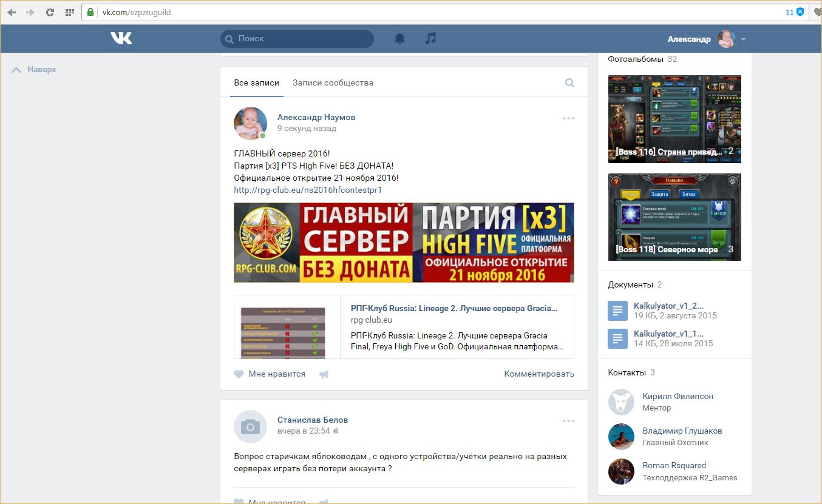Share Наумов's post via megaphone icon

pyautogui.click(x=324, y=375)
